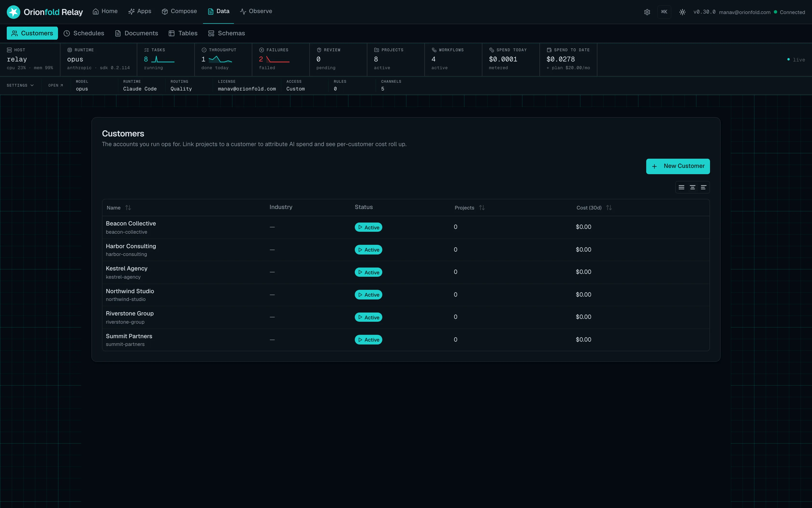Click the Industry column header
Viewport: 812px width, 508px height.
[x=281, y=207]
